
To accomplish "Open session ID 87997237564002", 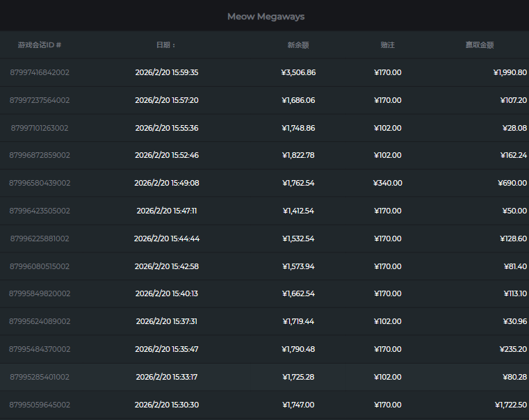I will (x=40, y=100).
